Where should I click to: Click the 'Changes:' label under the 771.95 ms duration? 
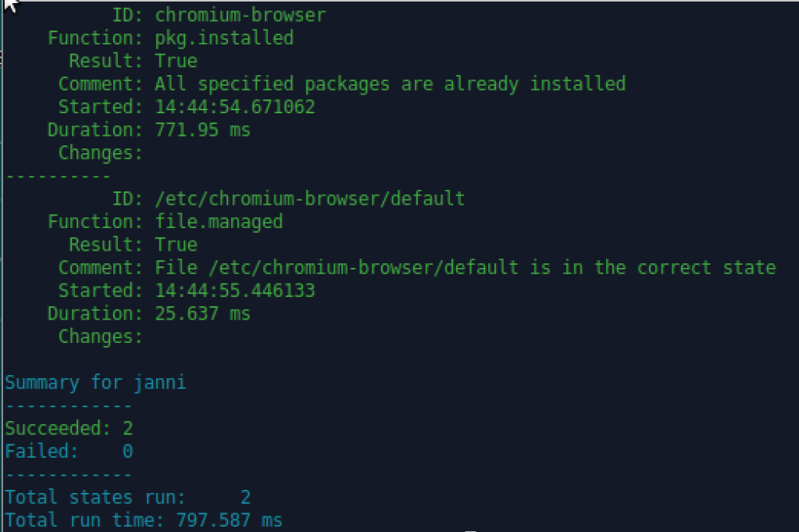coord(101,153)
